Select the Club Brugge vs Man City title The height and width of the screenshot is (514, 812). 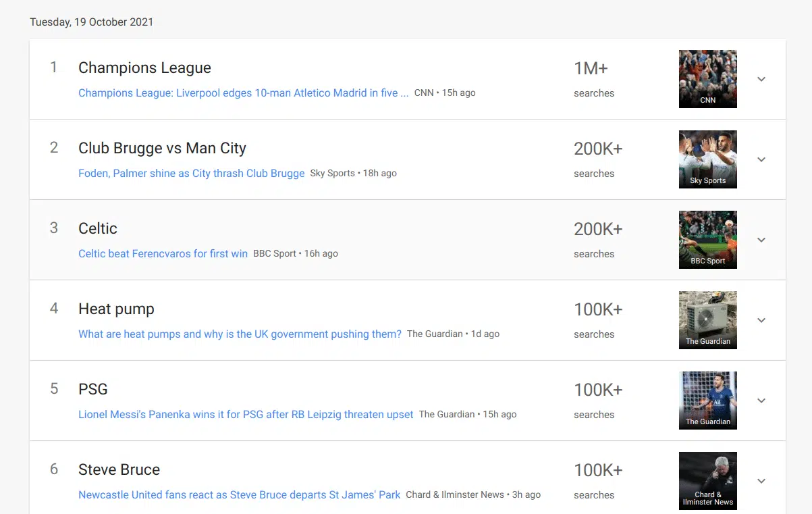pyautogui.click(x=162, y=148)
